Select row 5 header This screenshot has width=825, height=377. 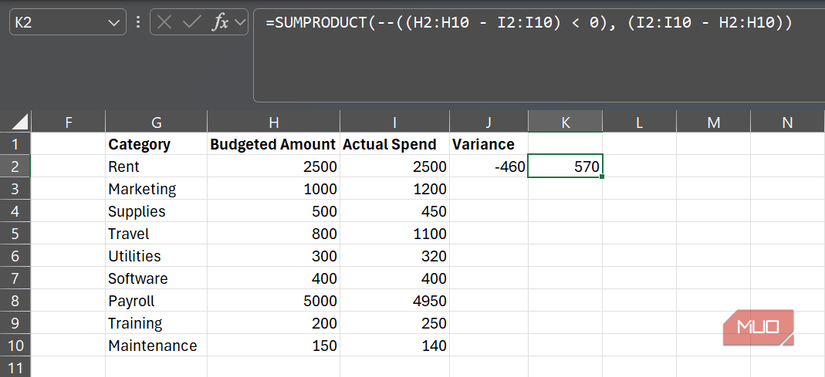click(x=15, y=233)
